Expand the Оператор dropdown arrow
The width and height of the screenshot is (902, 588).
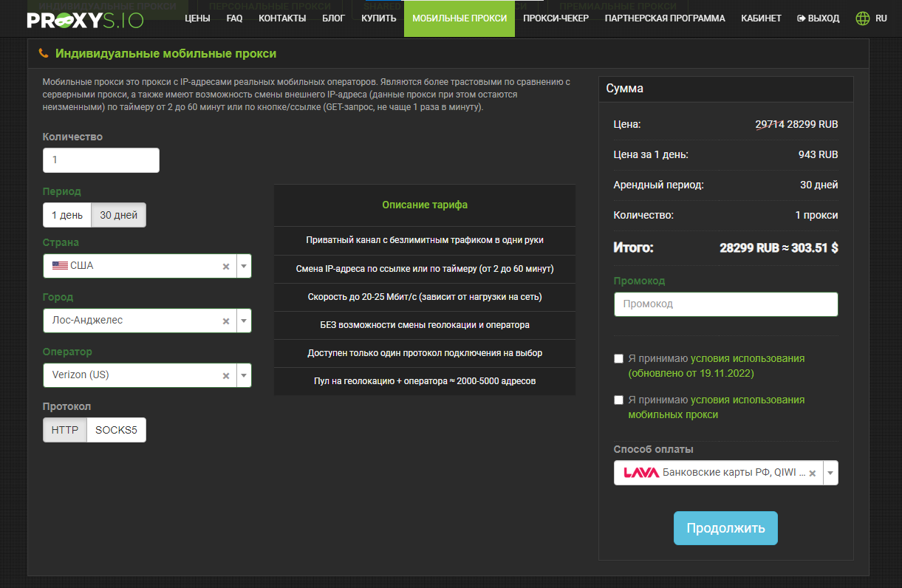pos(243,376)
